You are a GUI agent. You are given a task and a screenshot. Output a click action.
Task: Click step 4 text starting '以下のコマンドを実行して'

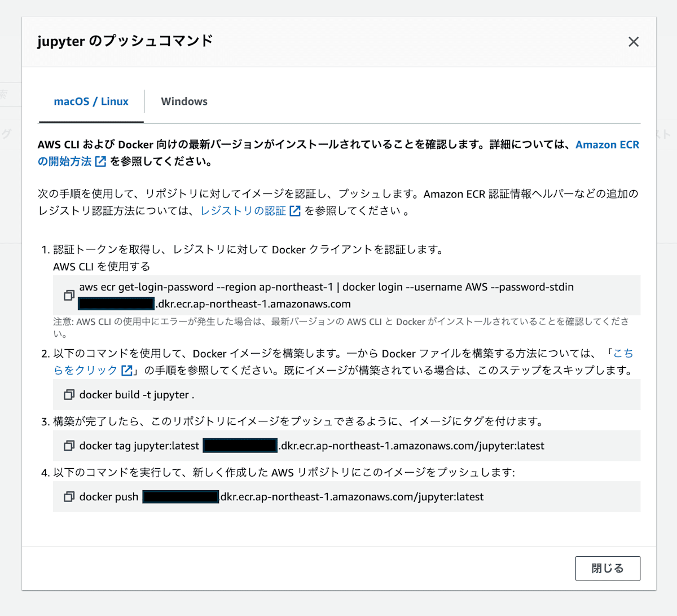(x=284, y=472)
